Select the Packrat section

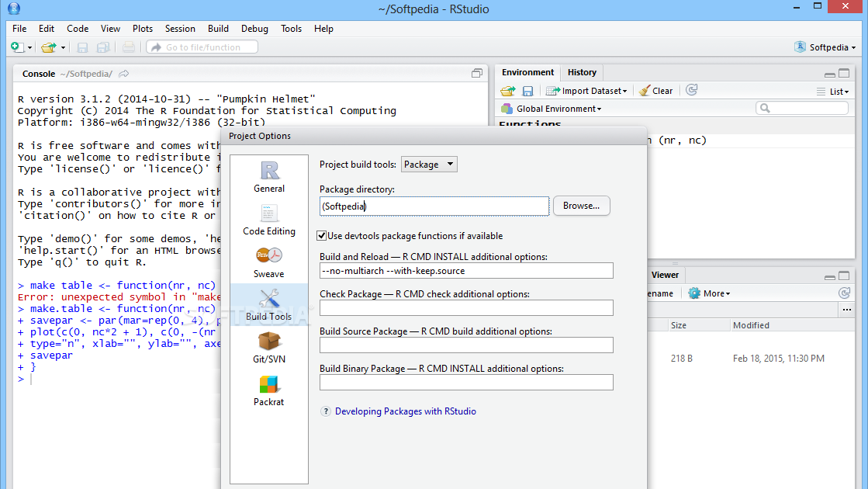click(269, 390)
